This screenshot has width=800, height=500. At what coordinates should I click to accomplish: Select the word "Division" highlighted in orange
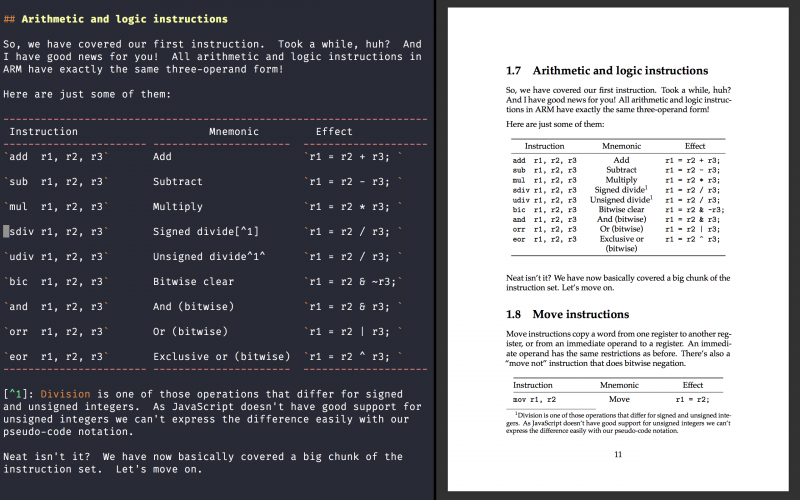[65, 394]
